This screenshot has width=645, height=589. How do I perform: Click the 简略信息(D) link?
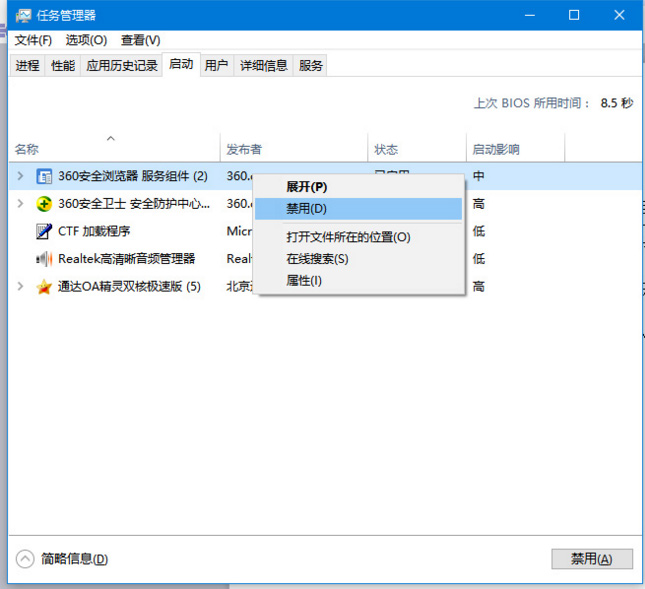tap(74, 559)
